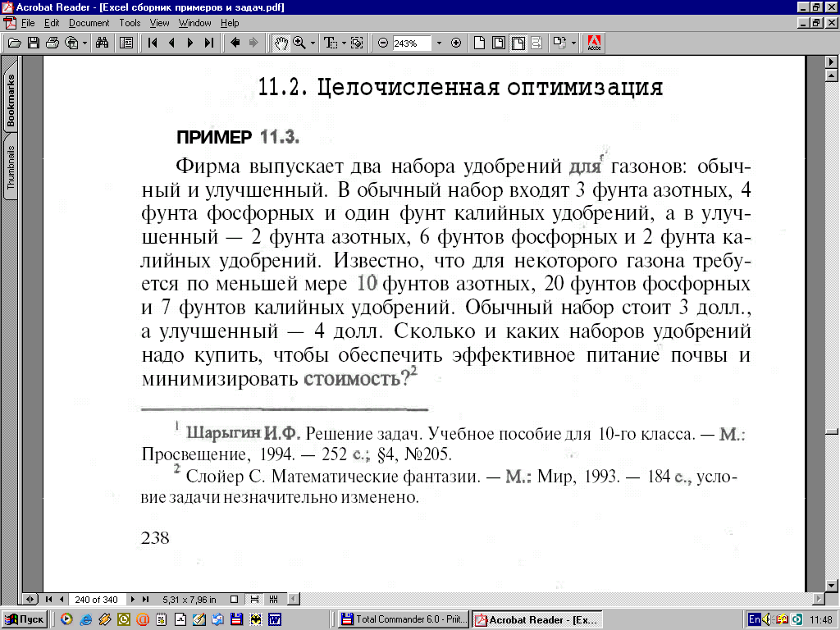Expand the zoom tool dropdown arrow
The width and height of the screenshot is (840, 630).
click(313, 43)
